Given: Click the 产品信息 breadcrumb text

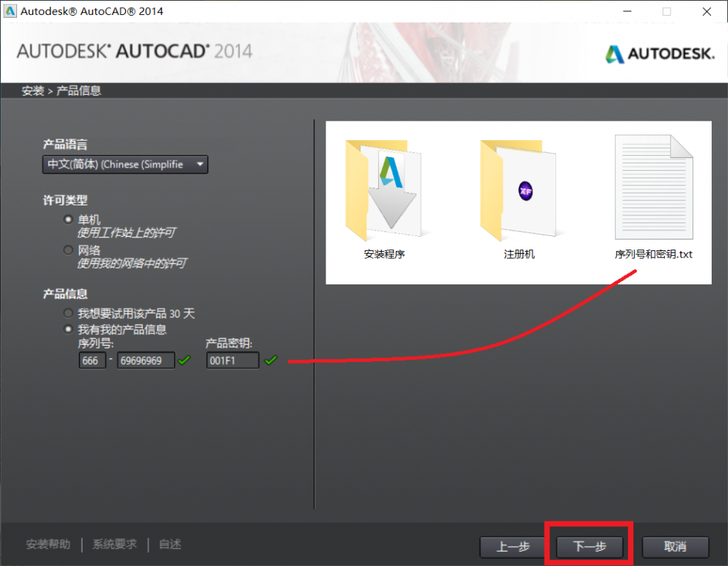Looking at the screenshot, I should pyautogui.click(x=79, y=90).
